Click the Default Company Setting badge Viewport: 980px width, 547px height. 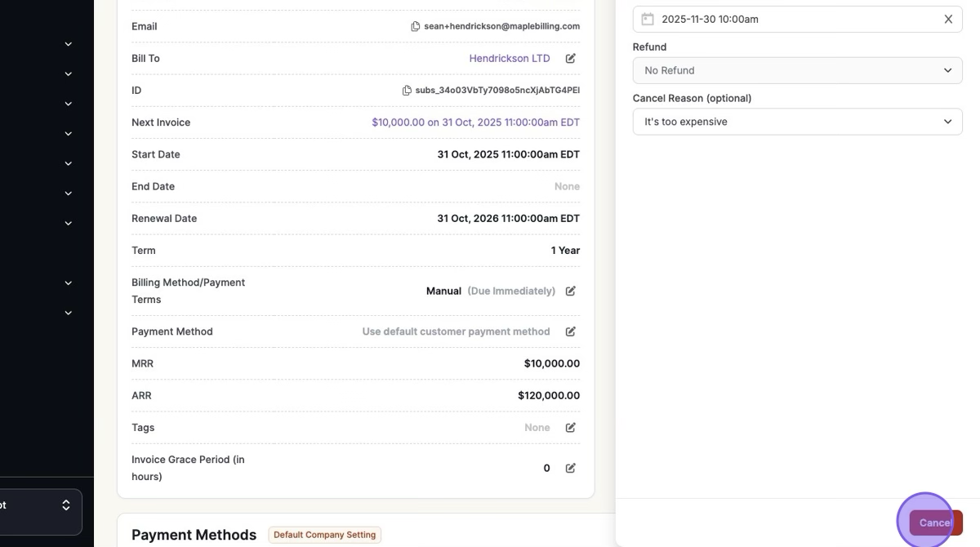[324, 535]
